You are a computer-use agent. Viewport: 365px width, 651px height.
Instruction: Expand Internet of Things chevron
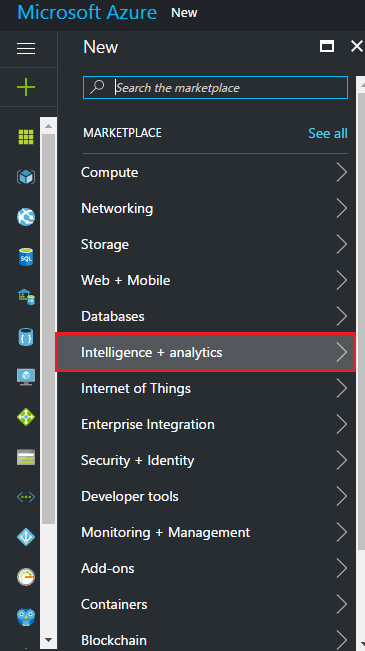pyautogui.click(x=341, y=388)
